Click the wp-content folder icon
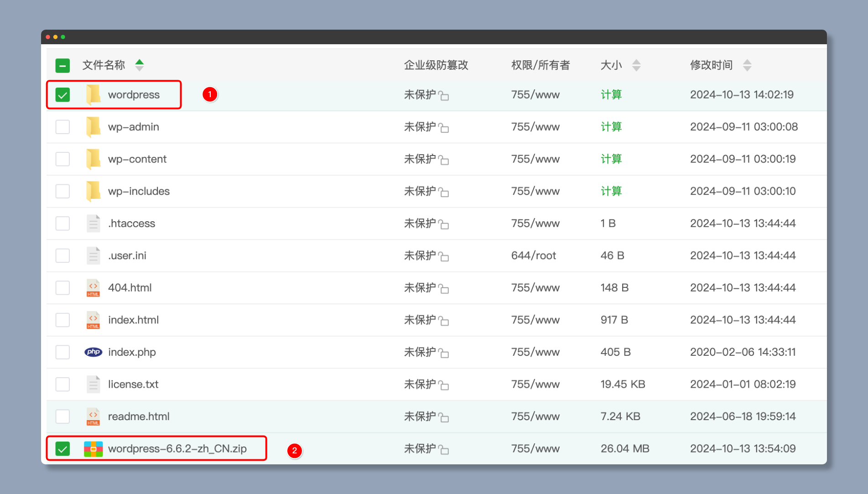 click(93, 159)
